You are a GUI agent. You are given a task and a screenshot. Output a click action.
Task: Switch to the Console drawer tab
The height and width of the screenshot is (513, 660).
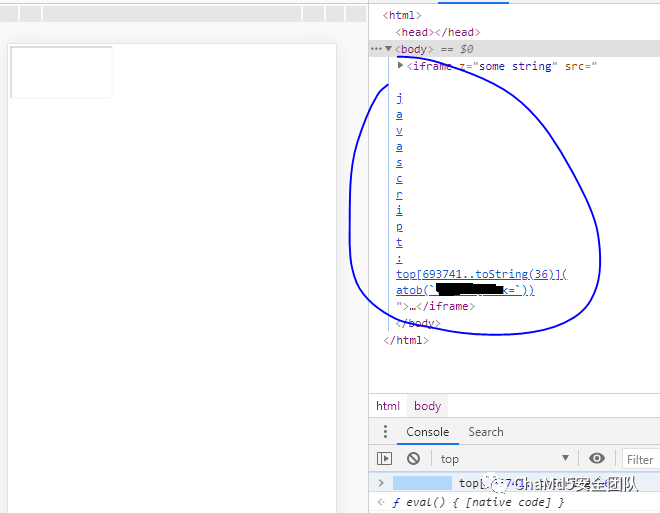coord(428,432)
